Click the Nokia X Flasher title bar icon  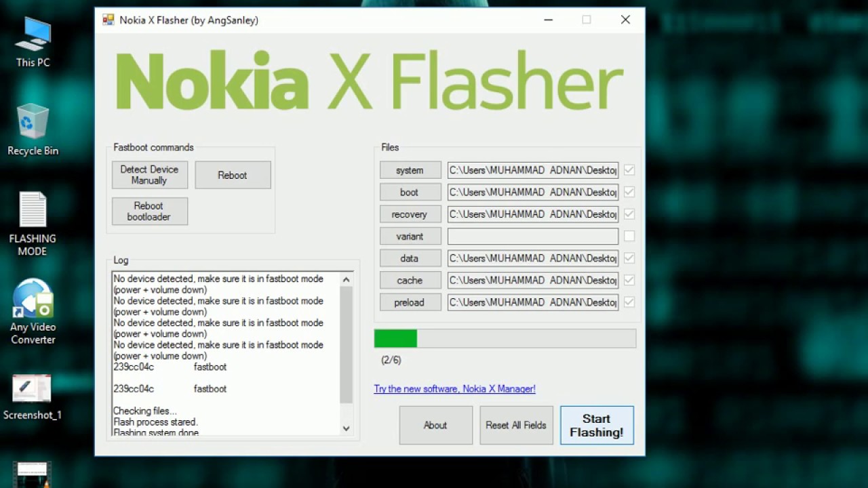click(108, 20)
